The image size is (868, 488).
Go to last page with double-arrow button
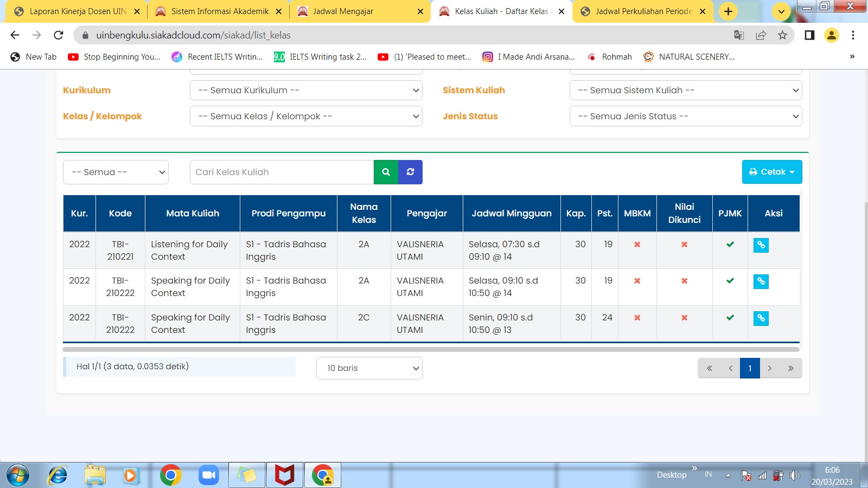click(790, 368)
